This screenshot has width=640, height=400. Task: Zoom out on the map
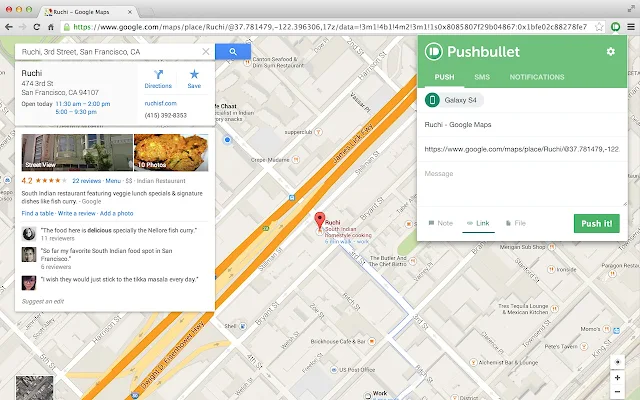617,392
